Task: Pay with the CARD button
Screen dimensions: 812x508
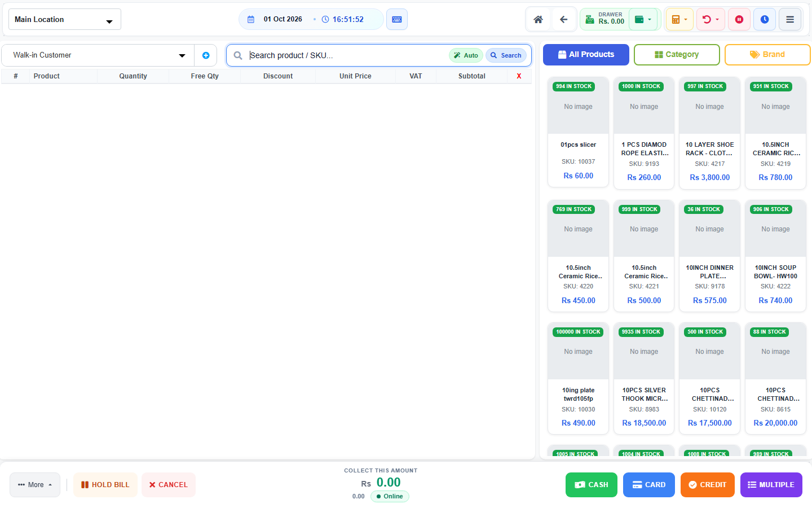Action: (x=649, y=485)
